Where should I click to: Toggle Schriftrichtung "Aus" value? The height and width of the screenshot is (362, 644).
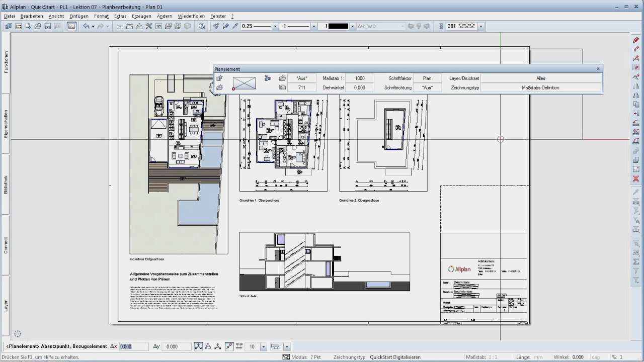tap(428, 87)
